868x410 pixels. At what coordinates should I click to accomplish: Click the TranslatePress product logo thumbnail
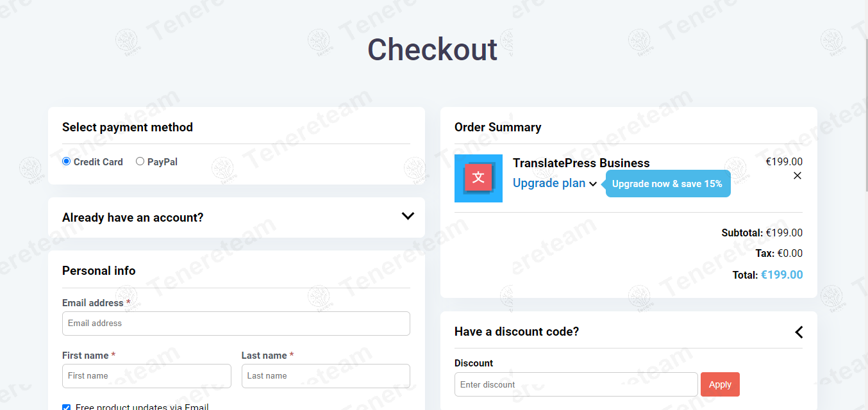(x=478, y=178)
